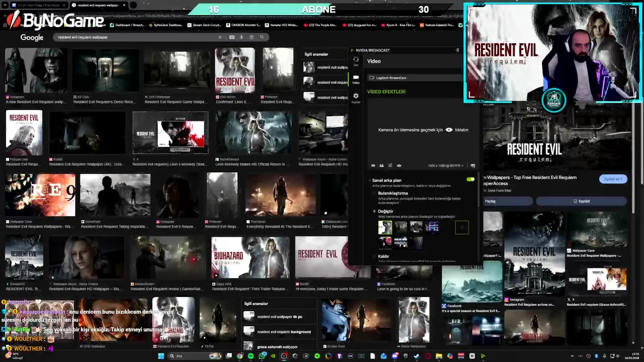Viewport: 644px width, 362px height.
Task: Open the ByNoDeck Dashboard bookmark
Action: (166, 25)
